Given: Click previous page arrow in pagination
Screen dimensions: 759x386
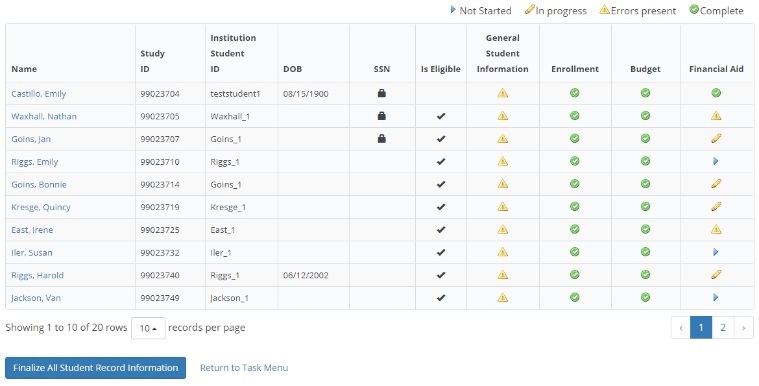Looking at the screenshot, I should coord(681,328).
